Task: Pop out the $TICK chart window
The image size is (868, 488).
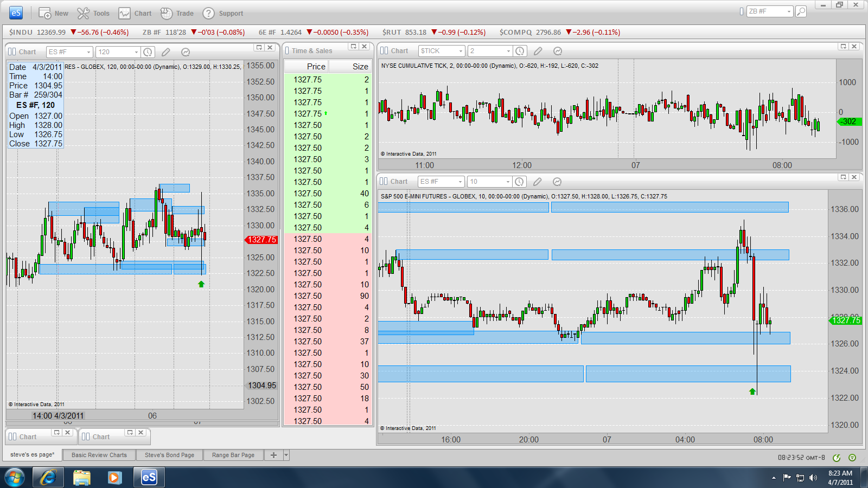Action: coord(844,47)
